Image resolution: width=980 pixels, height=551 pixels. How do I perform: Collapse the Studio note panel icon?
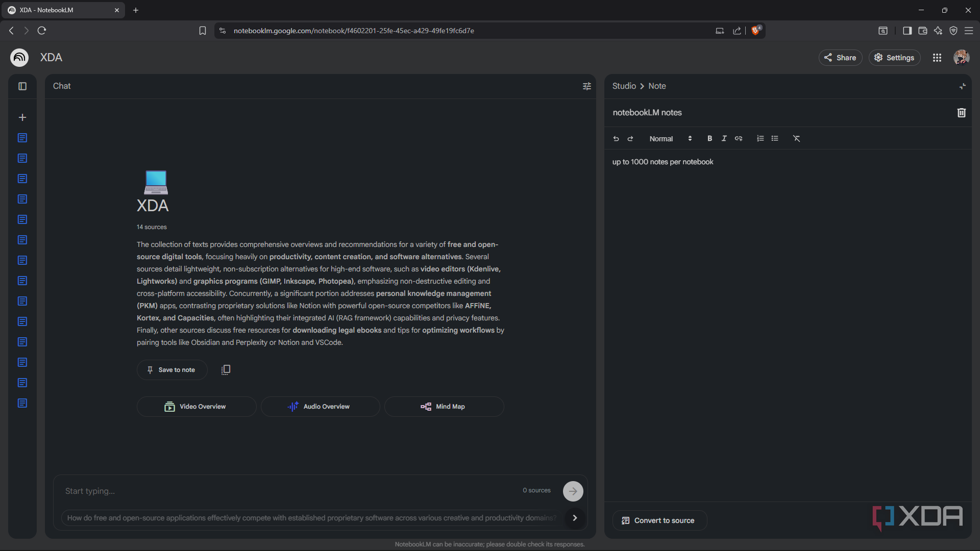coord(963,86)
